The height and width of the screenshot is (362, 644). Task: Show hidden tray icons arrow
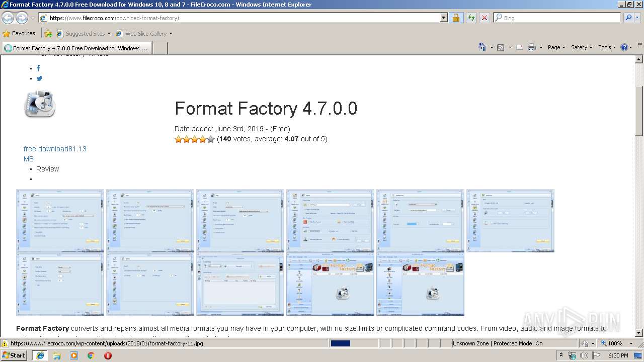pyautogui.click(x=561, y=355)
